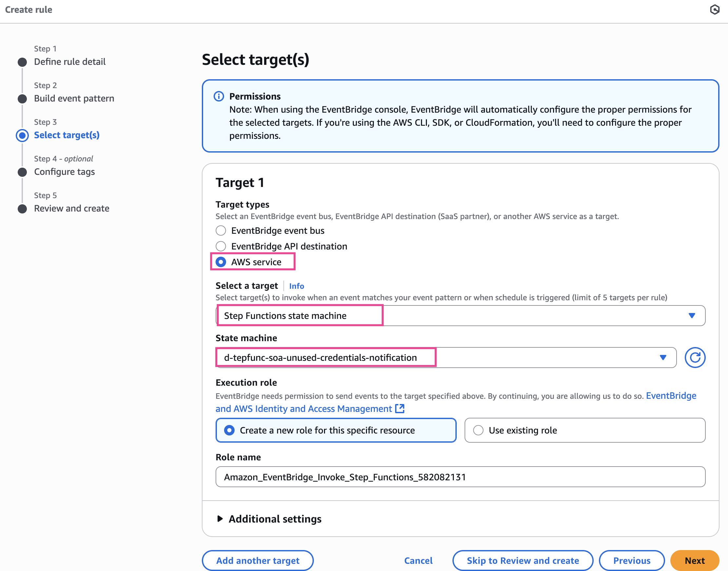Open the Info link beside Select a target
Image resolution: width=728 pixels, height=571 pixels.
pyautogui.click(x=297, y=286)
